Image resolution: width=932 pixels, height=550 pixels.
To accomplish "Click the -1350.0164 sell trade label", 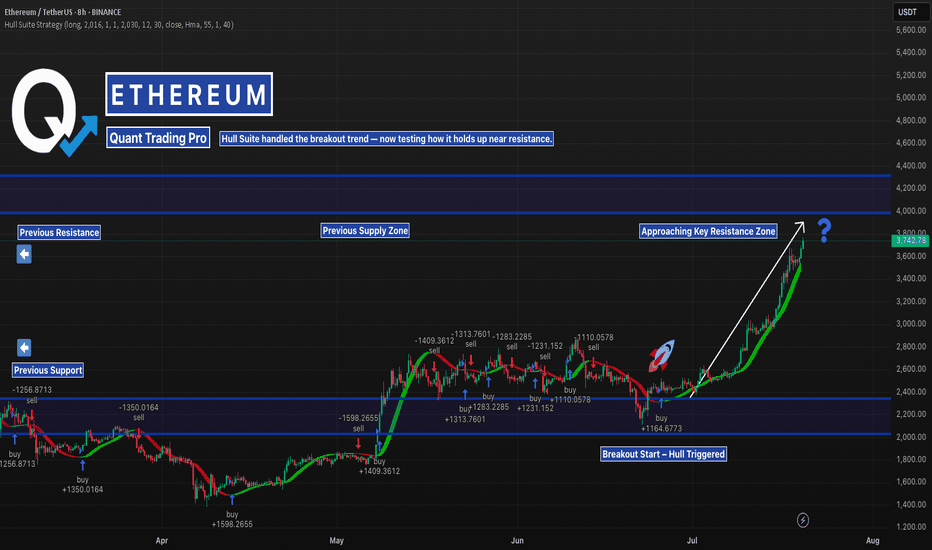I will coord(138,412).
